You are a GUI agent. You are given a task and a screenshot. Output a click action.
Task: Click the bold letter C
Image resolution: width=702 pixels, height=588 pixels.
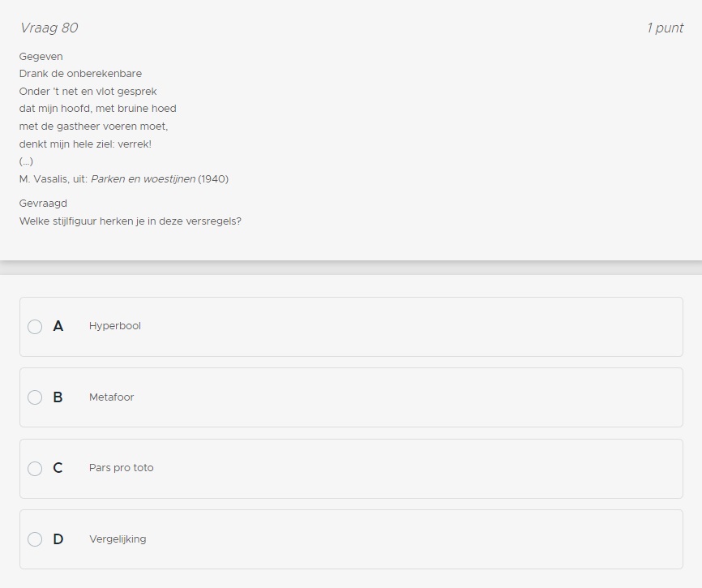coord(58,468)
